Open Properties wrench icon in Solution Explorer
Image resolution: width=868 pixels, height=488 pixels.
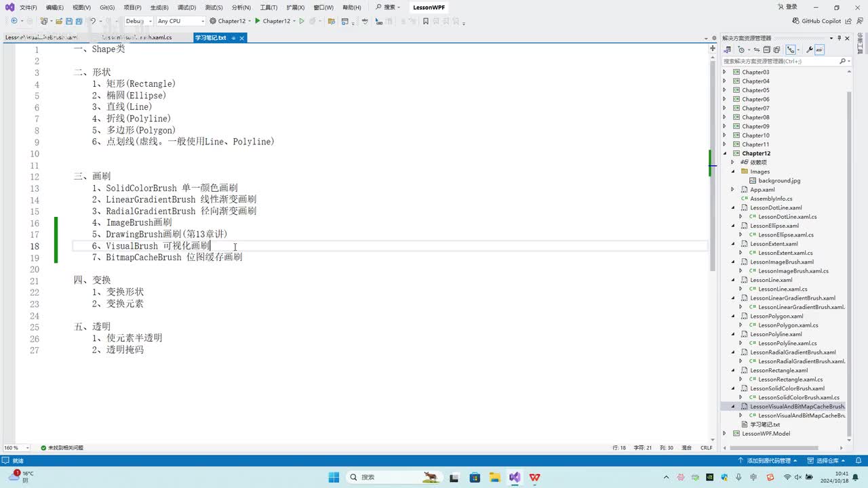tap(810, 49)
